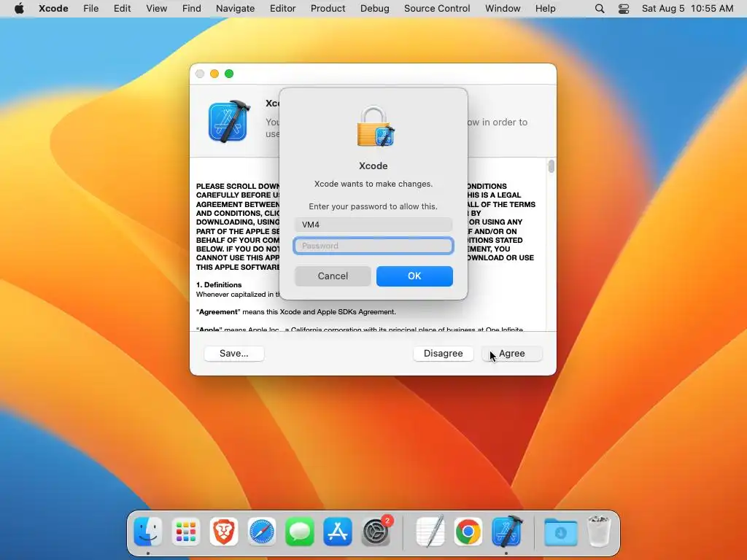The image size is (747, 560).
Task: Launch Brave browser from the Dock
Action: [x=224, y=532]
